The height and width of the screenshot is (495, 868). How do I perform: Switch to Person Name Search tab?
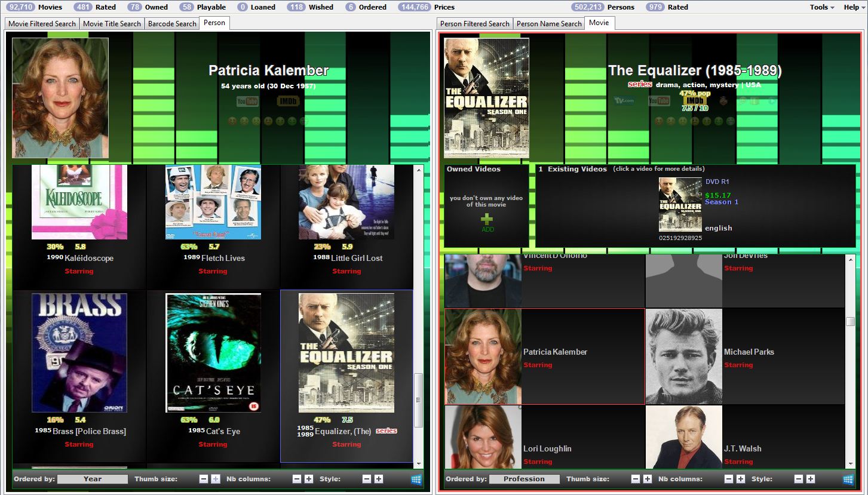coord(549,24)
